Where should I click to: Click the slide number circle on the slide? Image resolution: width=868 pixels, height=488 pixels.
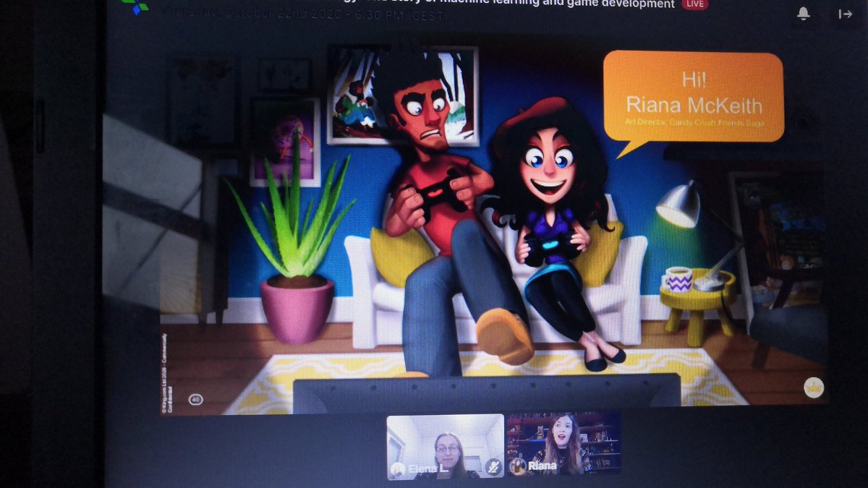pos(195,399)
